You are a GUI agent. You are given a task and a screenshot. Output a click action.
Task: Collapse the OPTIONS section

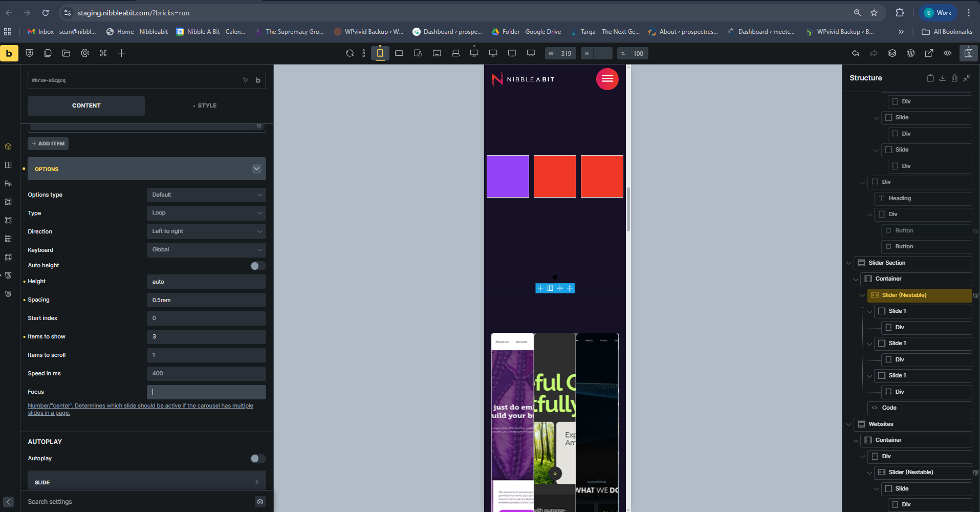[x=256, y=169]
